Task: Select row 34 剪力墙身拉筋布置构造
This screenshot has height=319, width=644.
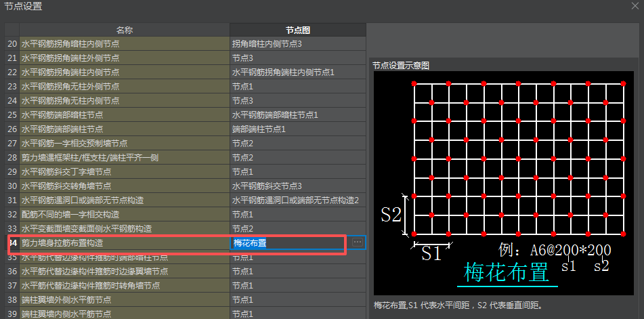Action: coord(125,243)
